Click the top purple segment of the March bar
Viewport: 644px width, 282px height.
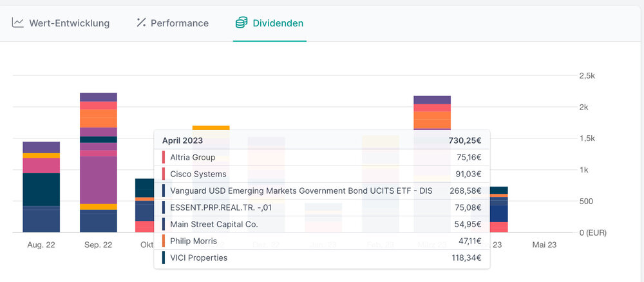pyautogui.click(x=431, y=100)
